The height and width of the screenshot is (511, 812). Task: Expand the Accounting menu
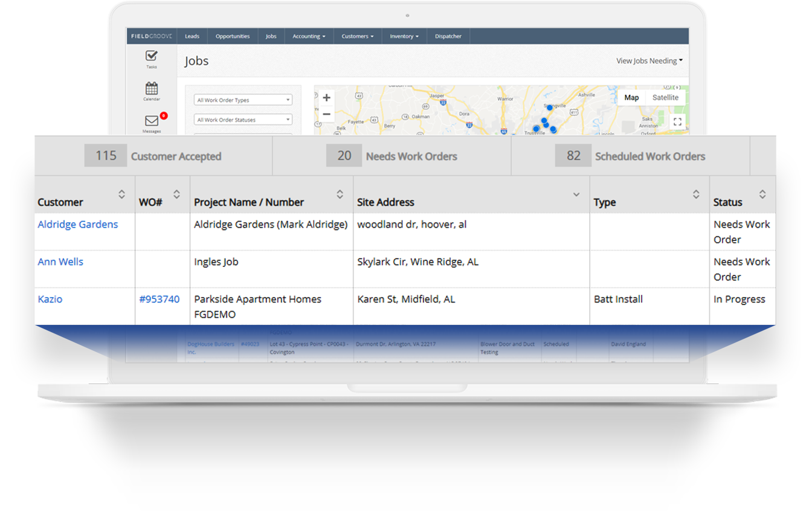click(309, 36)
